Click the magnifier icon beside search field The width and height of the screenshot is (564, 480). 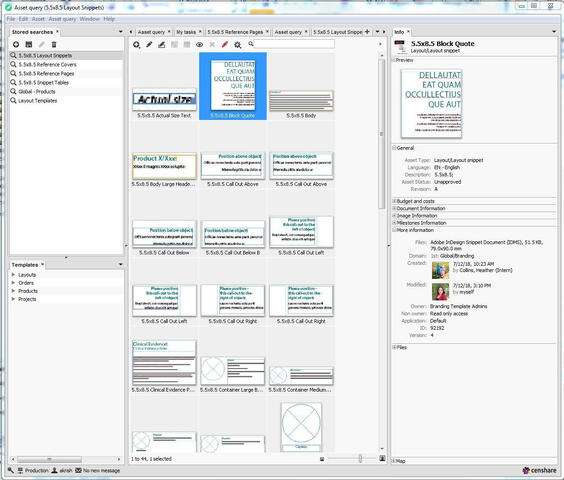(x=251, y=44)
